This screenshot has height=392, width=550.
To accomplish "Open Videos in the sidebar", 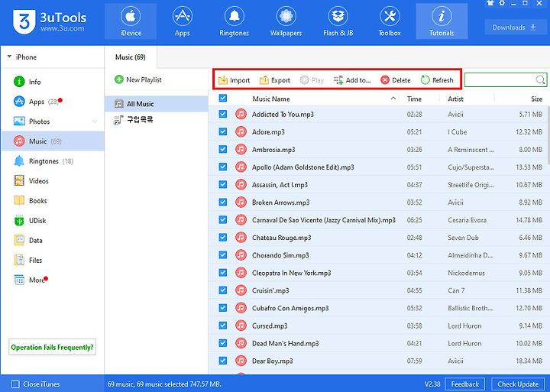I will 53,181.
